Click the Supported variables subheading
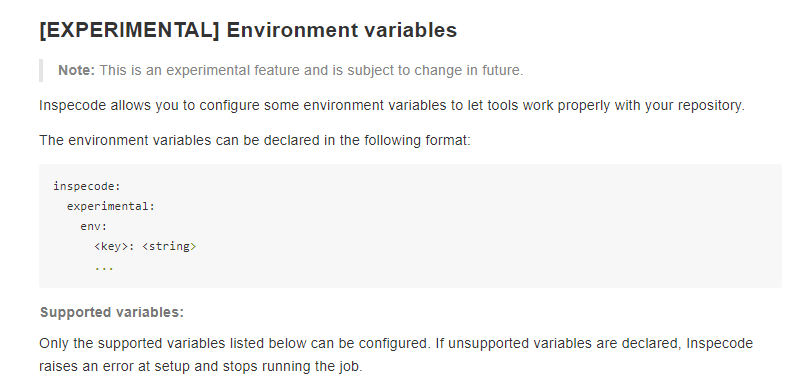This screenshot has height=386, width=794. pyautogui.click(x=112, y=313)
